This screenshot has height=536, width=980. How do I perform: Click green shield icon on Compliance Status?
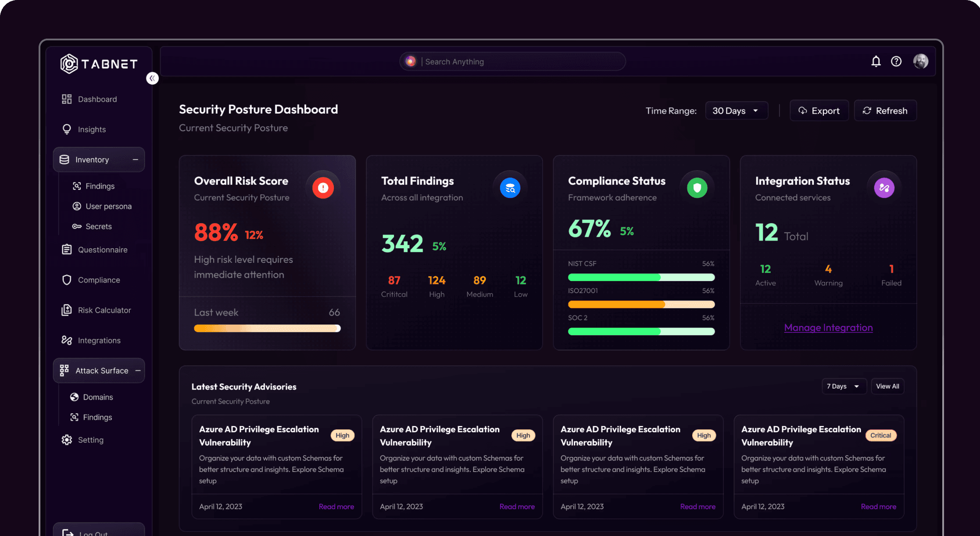click(x=697, y=188)
